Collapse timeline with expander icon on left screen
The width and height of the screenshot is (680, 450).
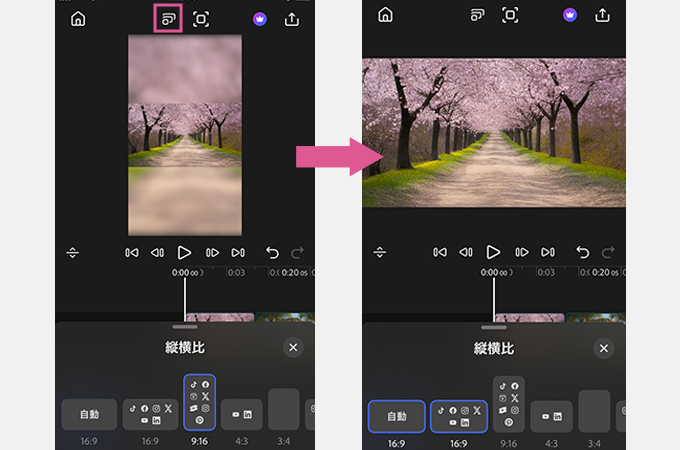tap(72, 253)
